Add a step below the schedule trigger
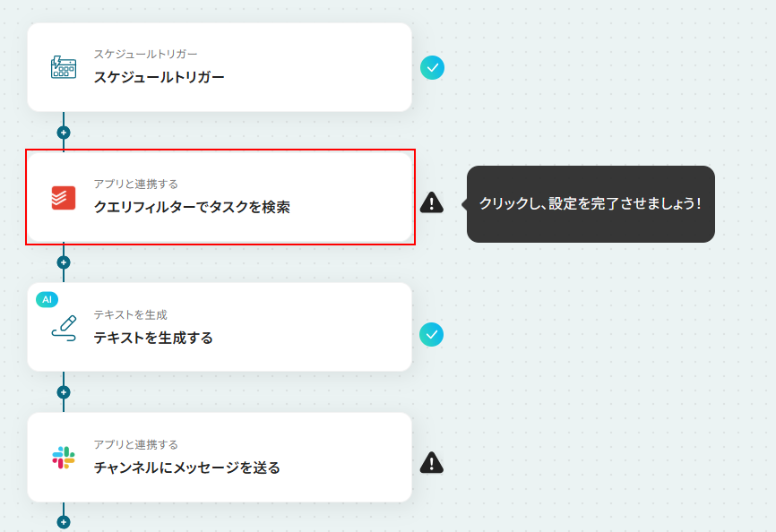Screen dimensions: 776x532 pyautogui.click(x=64, y=133)
